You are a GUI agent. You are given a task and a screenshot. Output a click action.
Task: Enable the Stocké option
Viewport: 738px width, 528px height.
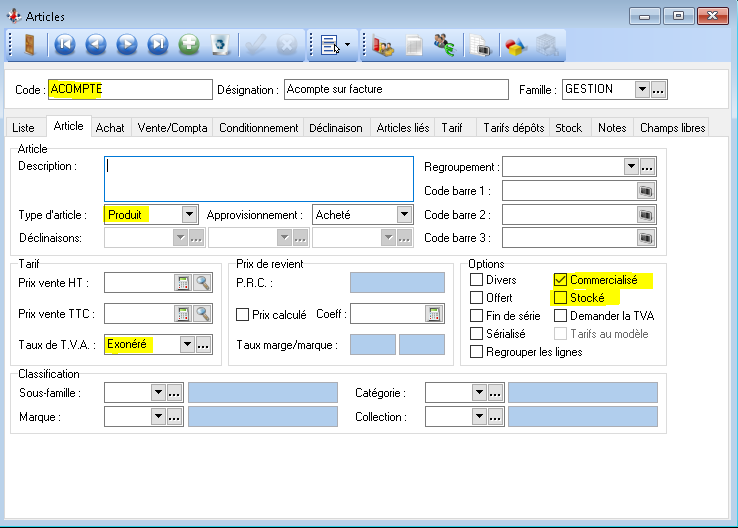pyautogui.click(x=560, y=298)
